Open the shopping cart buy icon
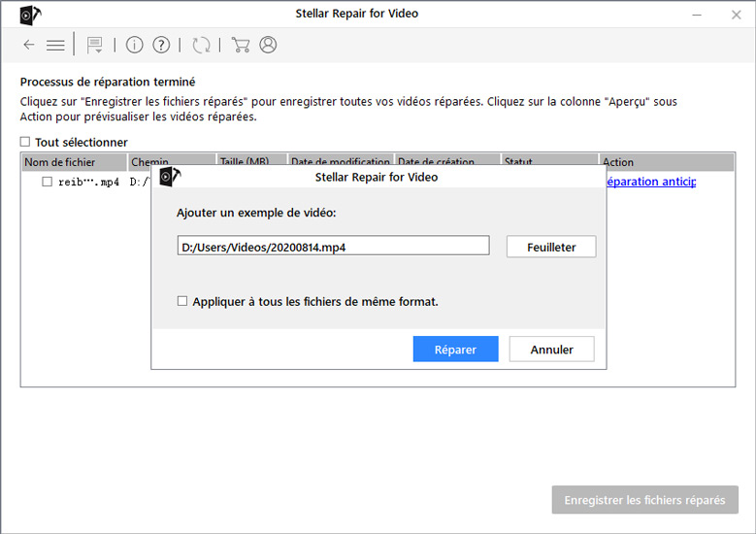The image size is (756, 534). point(241,45)
